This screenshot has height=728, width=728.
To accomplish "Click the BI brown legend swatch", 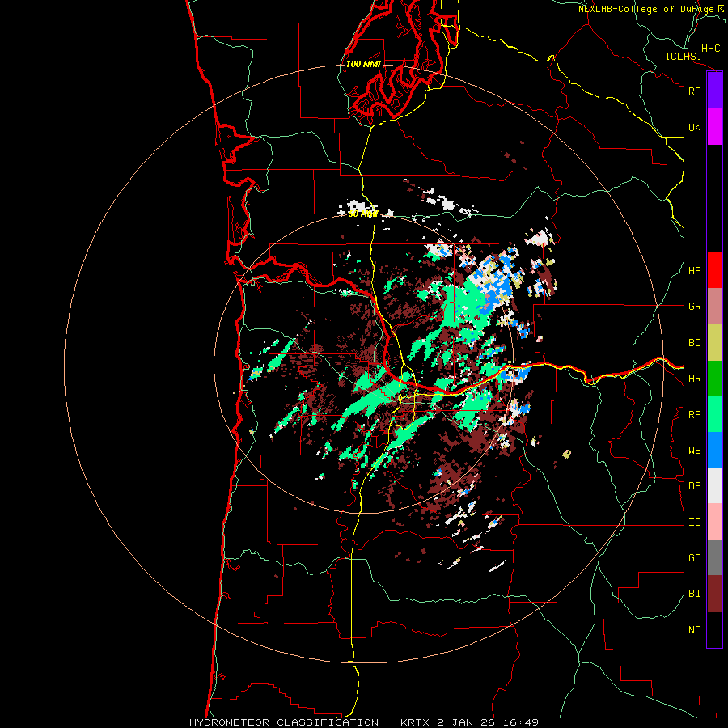I will (x=714, y=594).
